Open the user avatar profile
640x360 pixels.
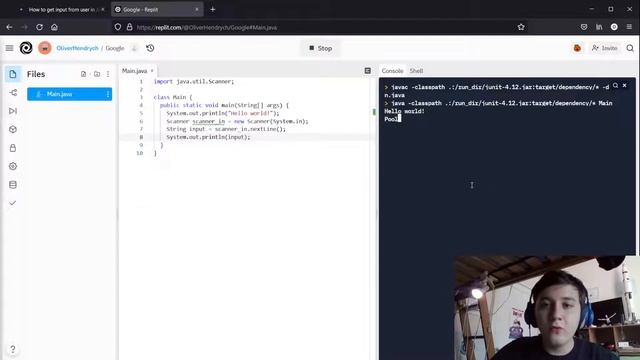point(45,48)
